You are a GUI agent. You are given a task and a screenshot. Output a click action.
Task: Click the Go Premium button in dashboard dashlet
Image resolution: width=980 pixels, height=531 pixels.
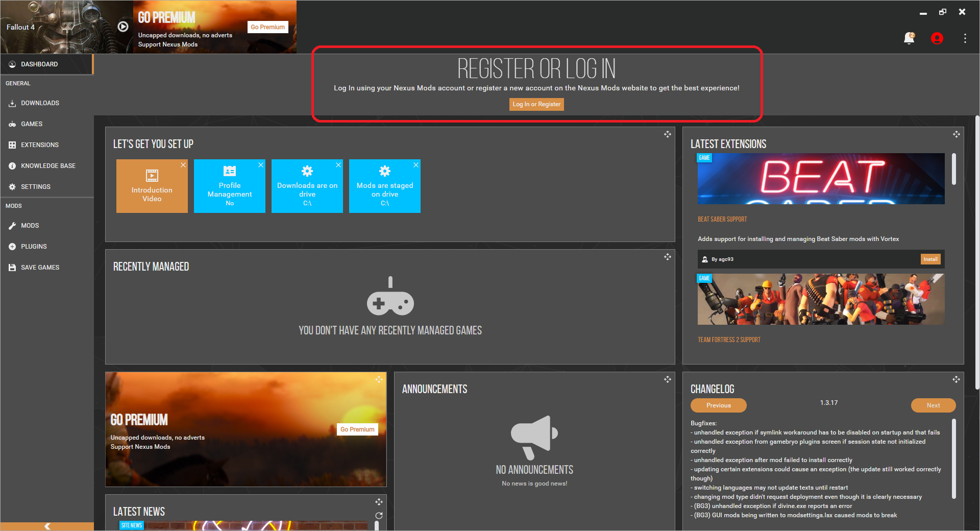[x=357, y=429]
